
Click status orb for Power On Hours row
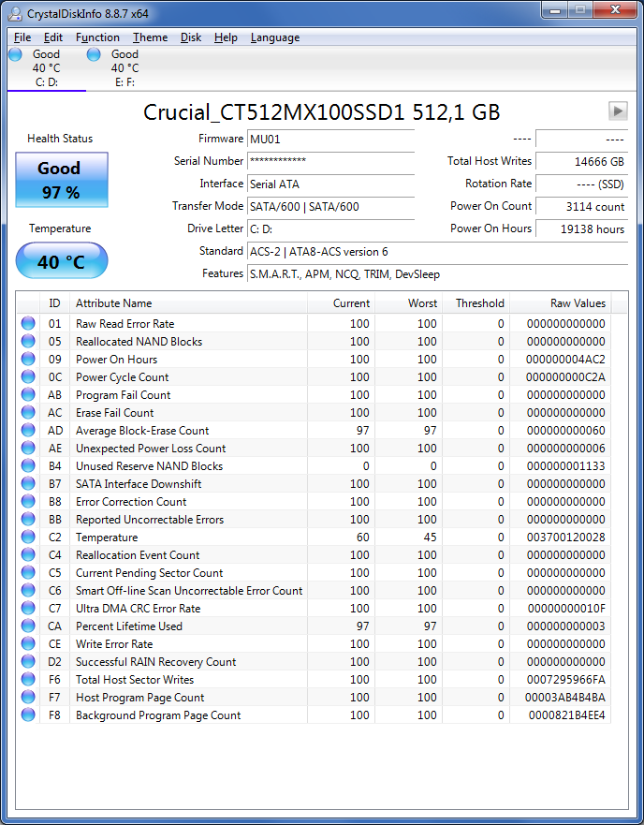coord(28,360)
